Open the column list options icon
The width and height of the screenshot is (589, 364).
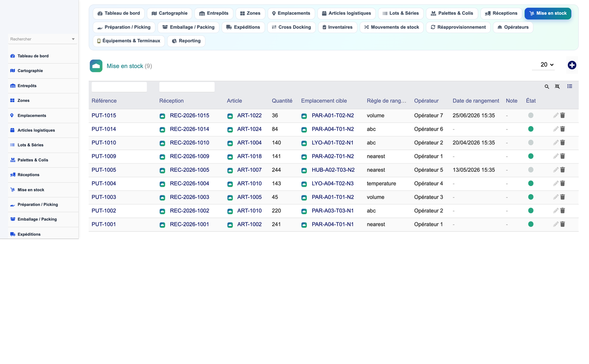point(569,86)
